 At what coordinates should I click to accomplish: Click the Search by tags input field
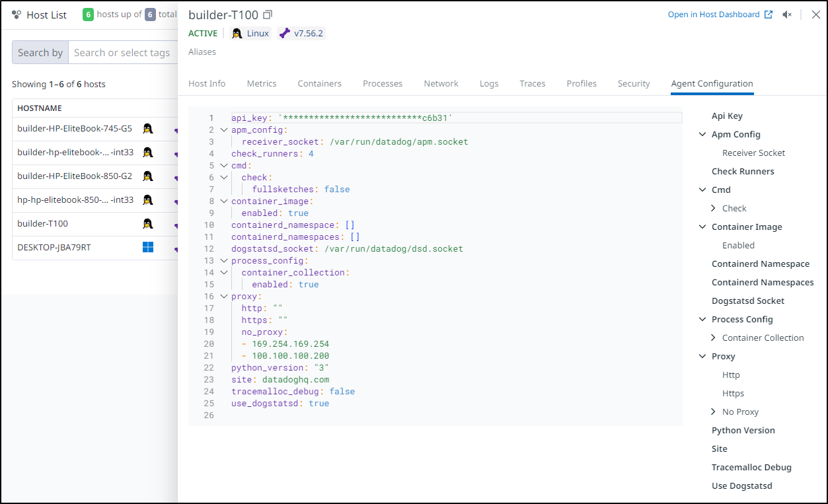point(123,52)
